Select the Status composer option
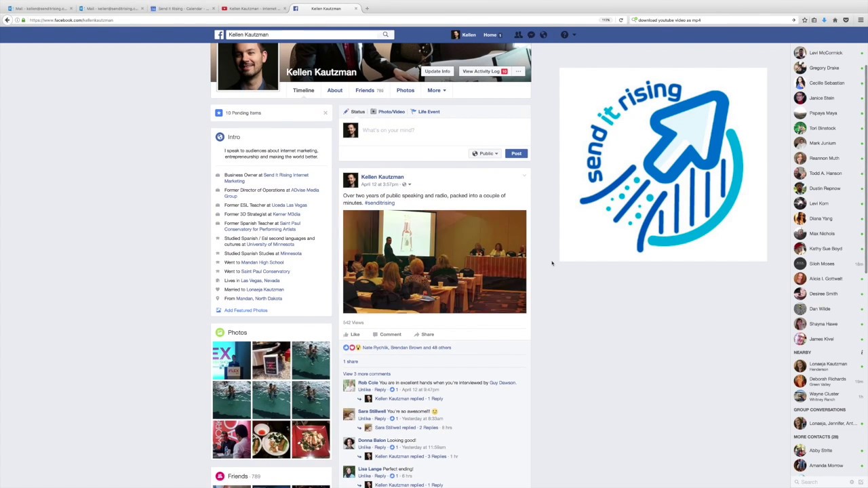Image resolution: width=868 pixels, height=488 pixels. tap(354, 112)
